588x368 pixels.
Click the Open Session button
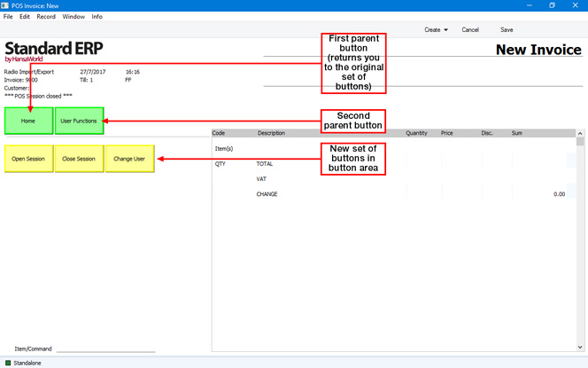pos(28,159)
